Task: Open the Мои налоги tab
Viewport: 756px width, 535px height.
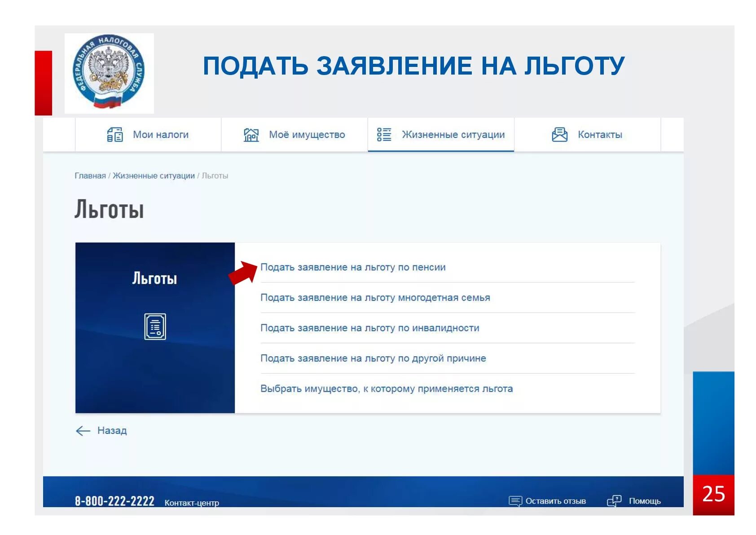Action: click(x=148, y=135)
